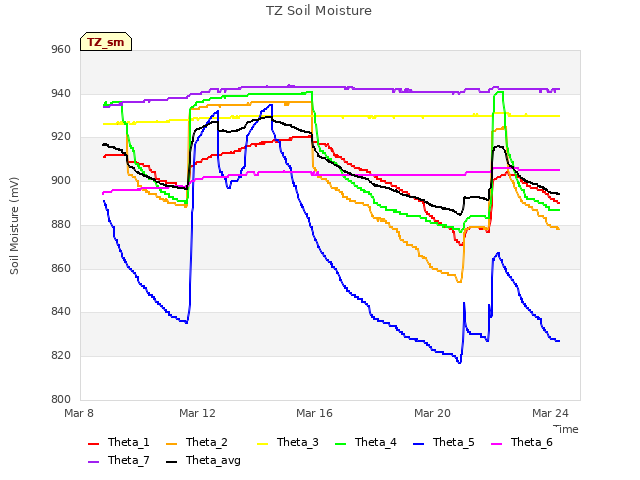640x480 pixels.
Task: Click the Soil Moisture (mV) axis label
Action: point(14,226)
